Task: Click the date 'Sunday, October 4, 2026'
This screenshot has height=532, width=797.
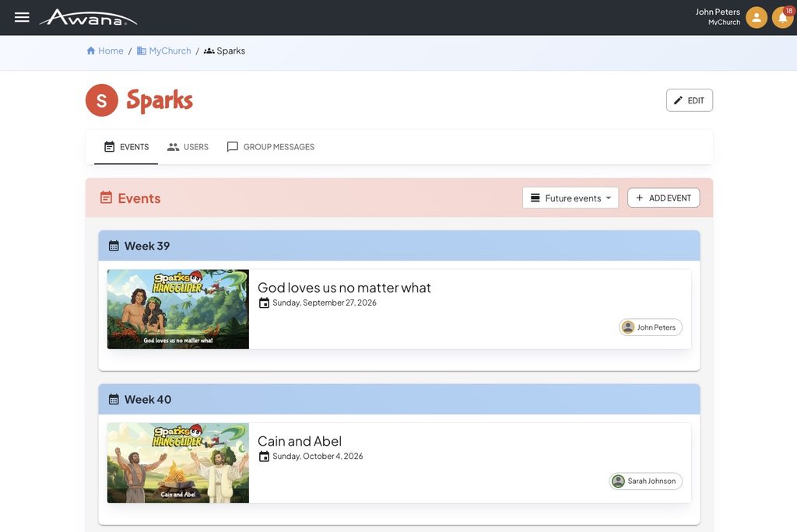Action: click(x=318, y=457)
